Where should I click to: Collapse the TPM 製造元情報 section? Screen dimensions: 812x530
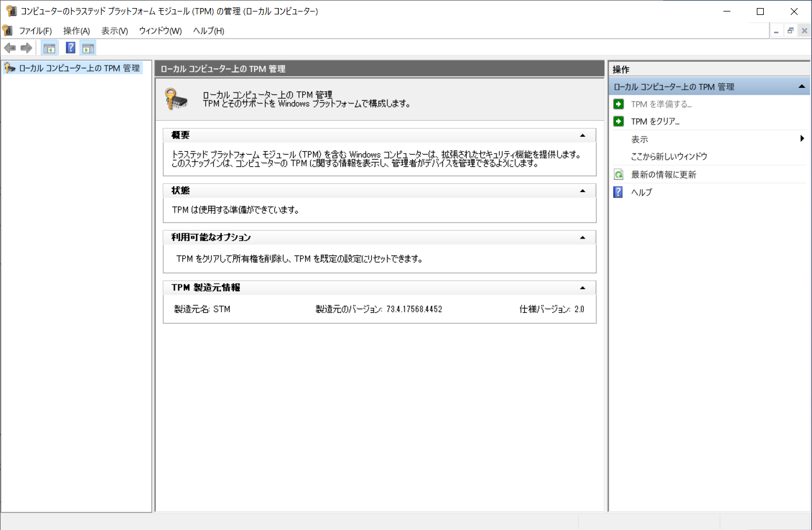click(583, 288)
